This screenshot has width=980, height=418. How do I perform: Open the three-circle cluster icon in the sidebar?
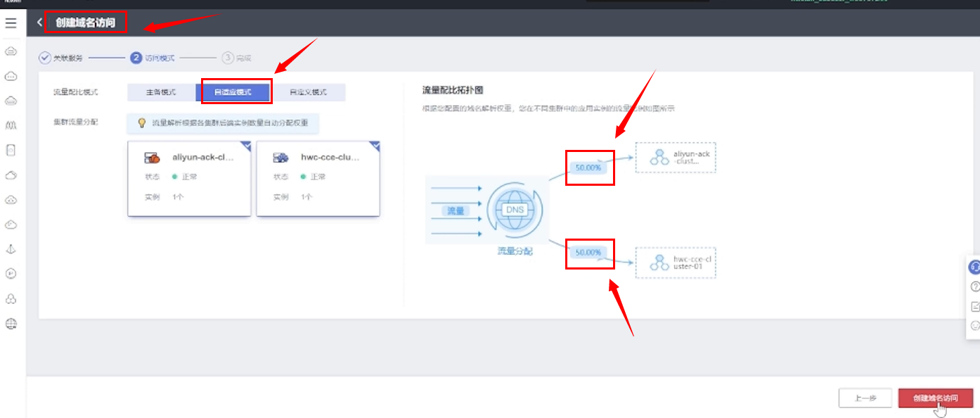pos(11,299)
